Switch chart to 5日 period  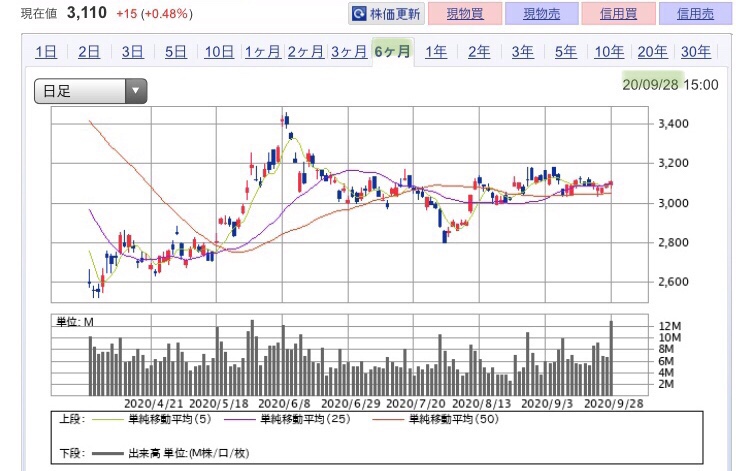tap(176, 52)
